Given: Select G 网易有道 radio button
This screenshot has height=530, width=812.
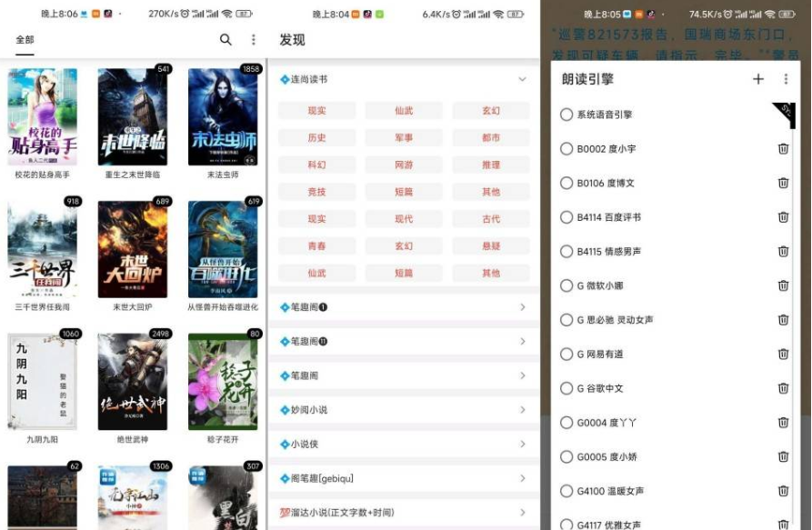Looking at the screenshot, I should point(566,354).
